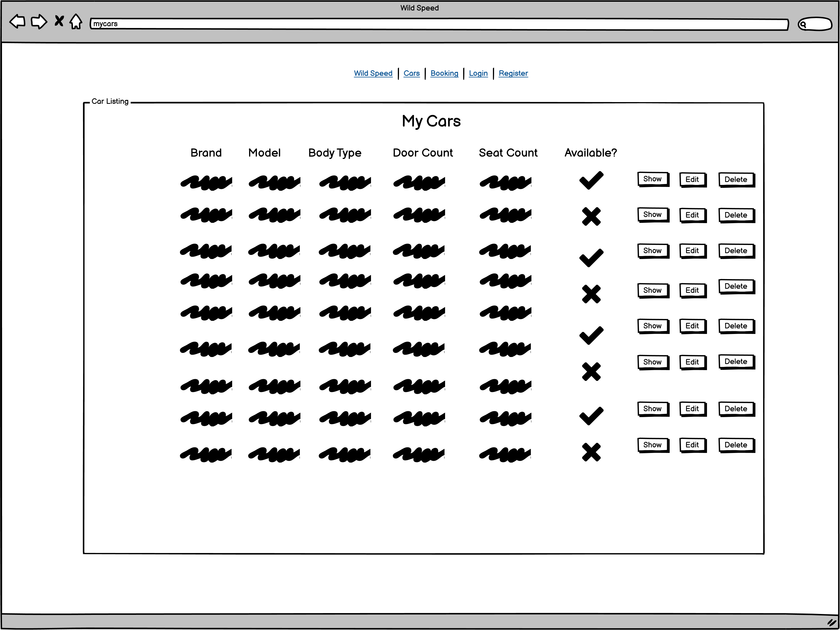Click the second row unavailable X mark
This screenshot has height=630, width=840.
point(591,216)
